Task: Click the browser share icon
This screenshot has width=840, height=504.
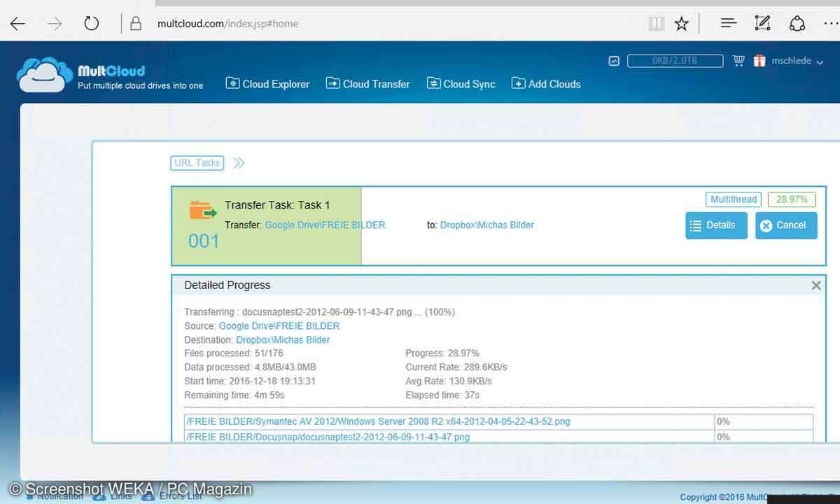Action: 797,24
